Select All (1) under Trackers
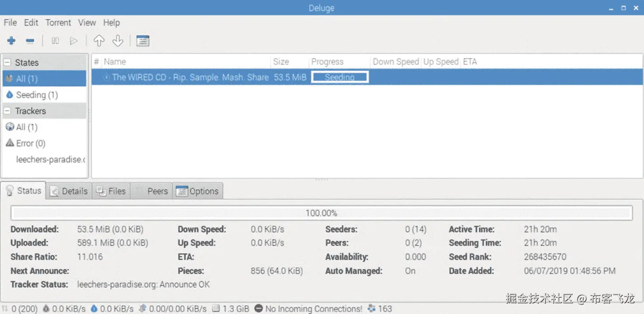The height and width of the screenshot is (314, 644). [x=44, y=127]
